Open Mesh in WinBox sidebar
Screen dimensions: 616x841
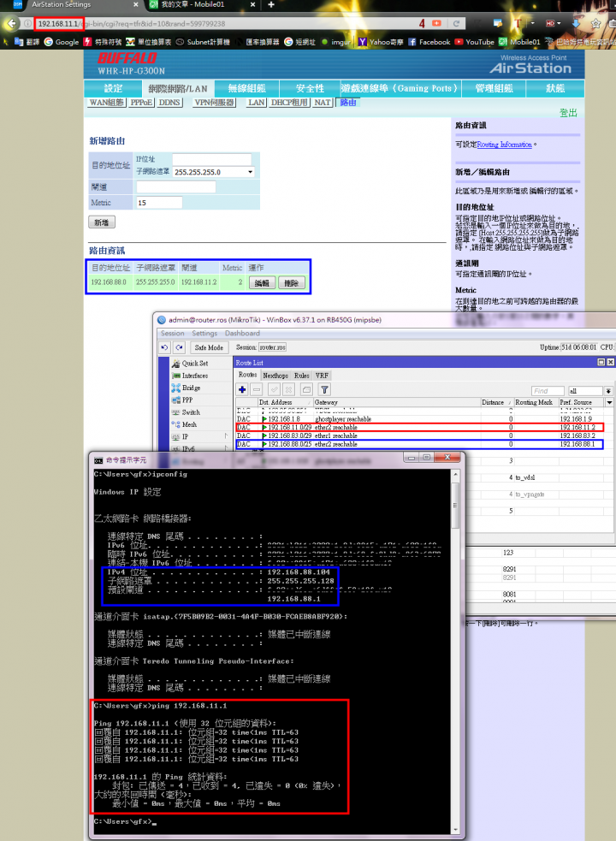(x=185, y=425)
